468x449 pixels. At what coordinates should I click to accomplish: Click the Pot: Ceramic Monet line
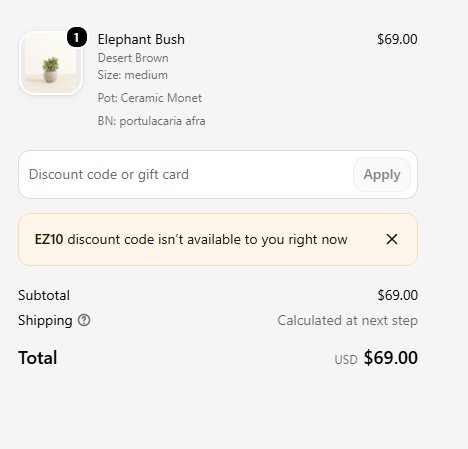(x=150, y=98)
